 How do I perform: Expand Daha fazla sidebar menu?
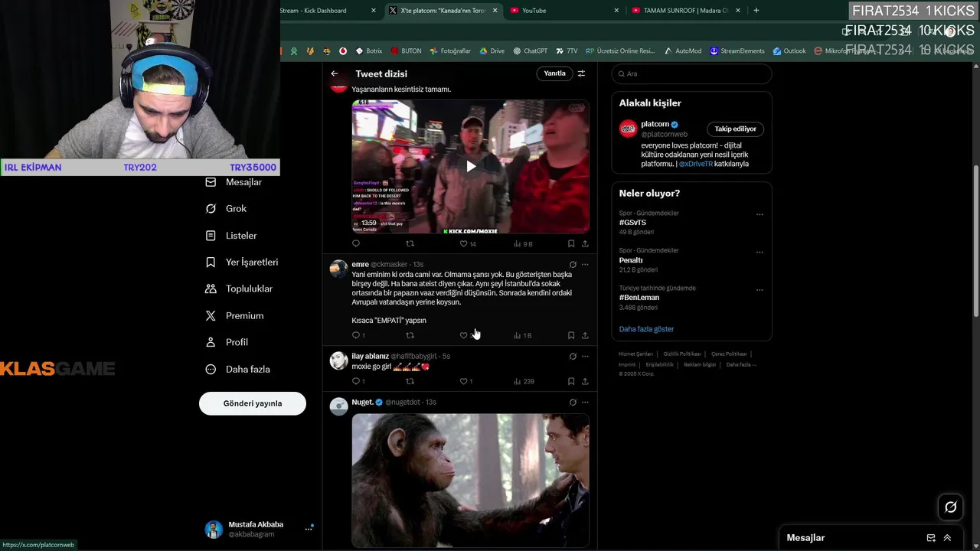237,370
